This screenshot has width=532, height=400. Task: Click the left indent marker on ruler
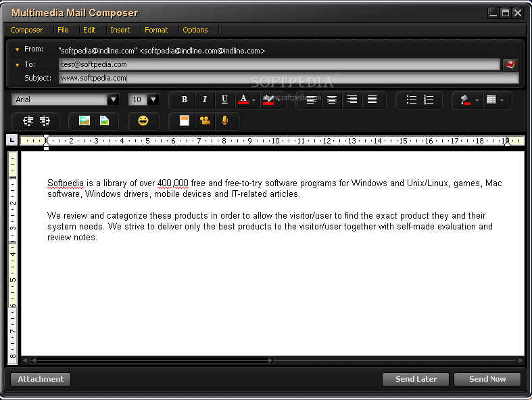(x=46, y=142)
